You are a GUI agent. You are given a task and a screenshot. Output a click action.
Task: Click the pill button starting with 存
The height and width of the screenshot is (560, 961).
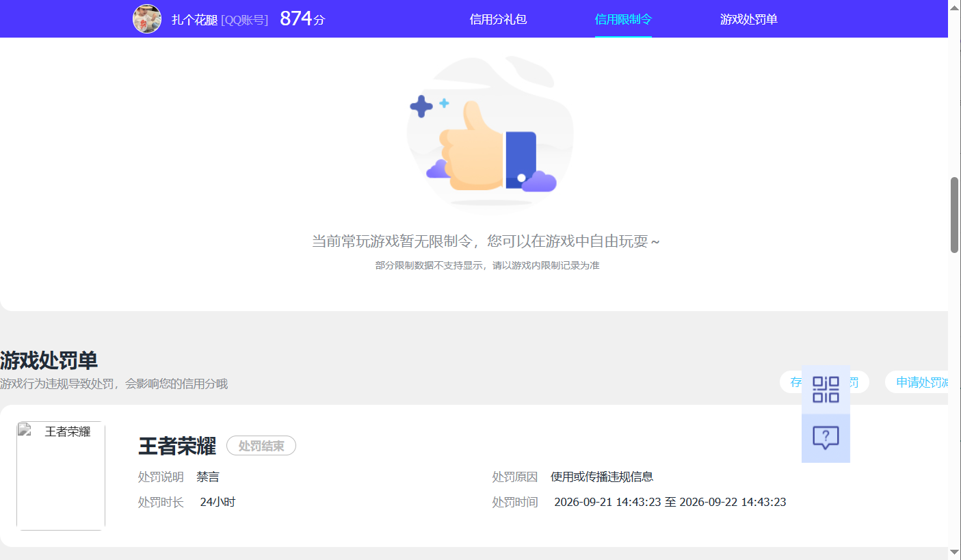pos(824,382)
